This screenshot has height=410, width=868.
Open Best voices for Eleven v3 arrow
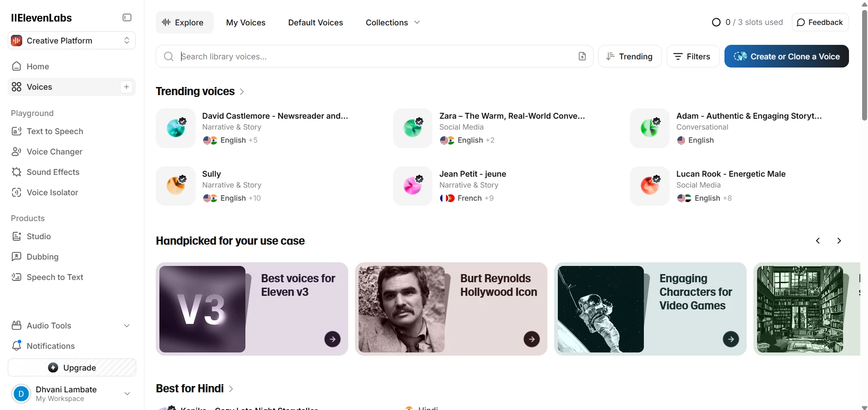coord(332,339)
